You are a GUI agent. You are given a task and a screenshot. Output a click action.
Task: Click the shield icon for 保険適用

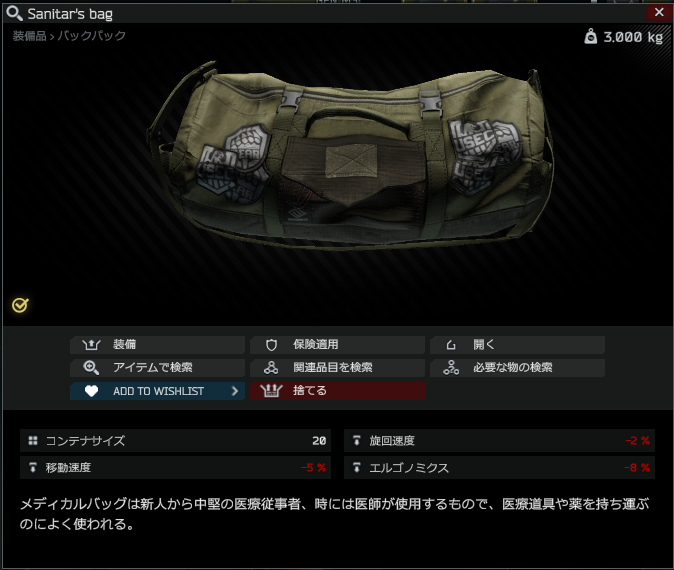tap(271, 345)
